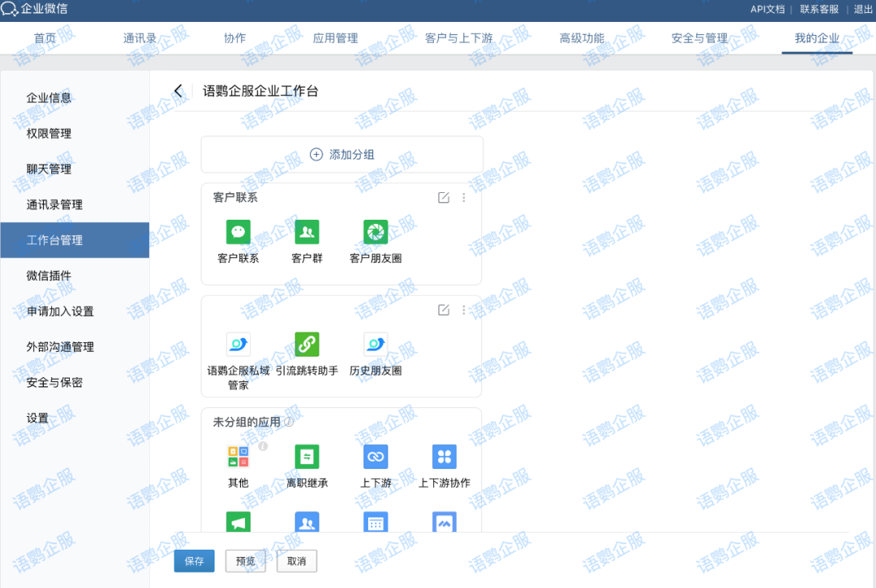Viewport: 876px width, 588px height.
Task: Open more options for the unnamed group
Action: coord(464,310)
